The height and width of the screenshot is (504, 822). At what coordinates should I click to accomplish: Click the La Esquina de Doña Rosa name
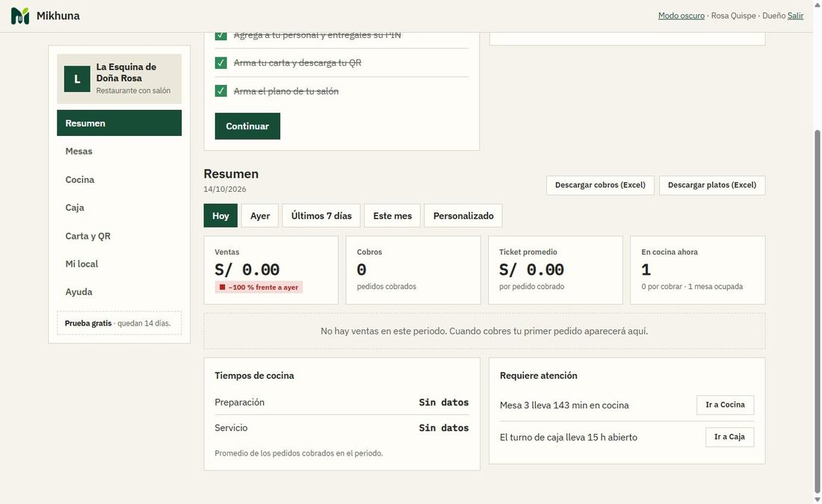pos(126,73)
